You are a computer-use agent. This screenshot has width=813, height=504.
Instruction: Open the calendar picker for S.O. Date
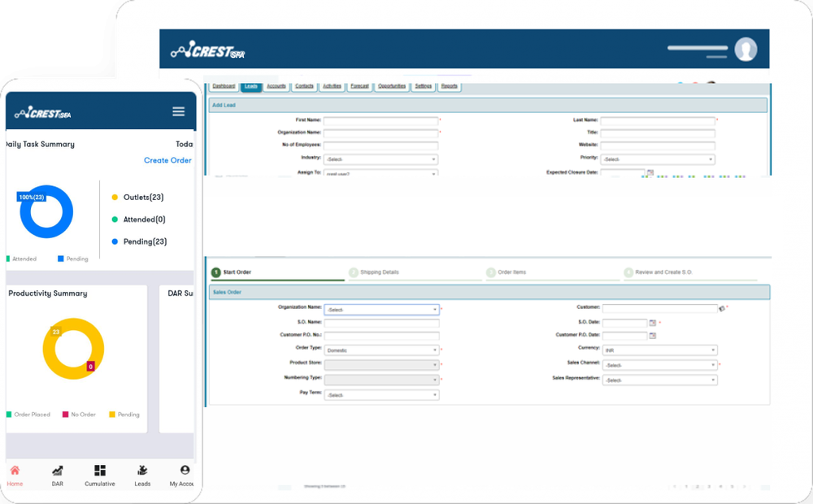pyautogui.click(x=652, y=323)
